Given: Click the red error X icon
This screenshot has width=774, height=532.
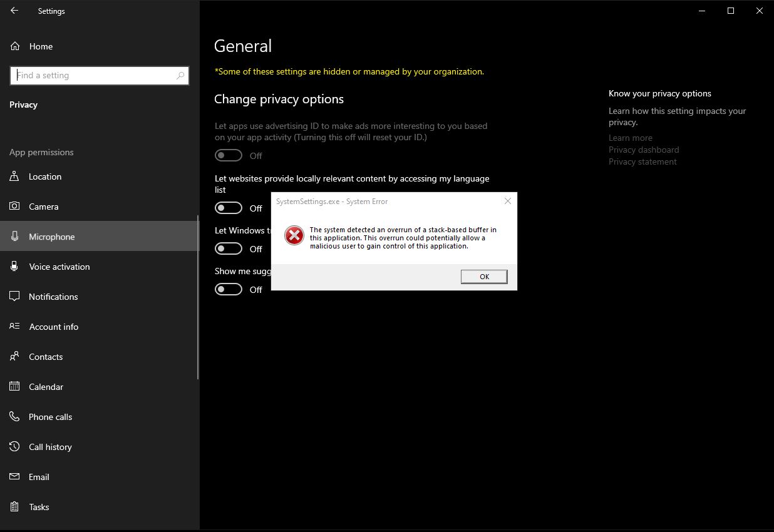Looking at the screenshot, I should click(294, 235).
